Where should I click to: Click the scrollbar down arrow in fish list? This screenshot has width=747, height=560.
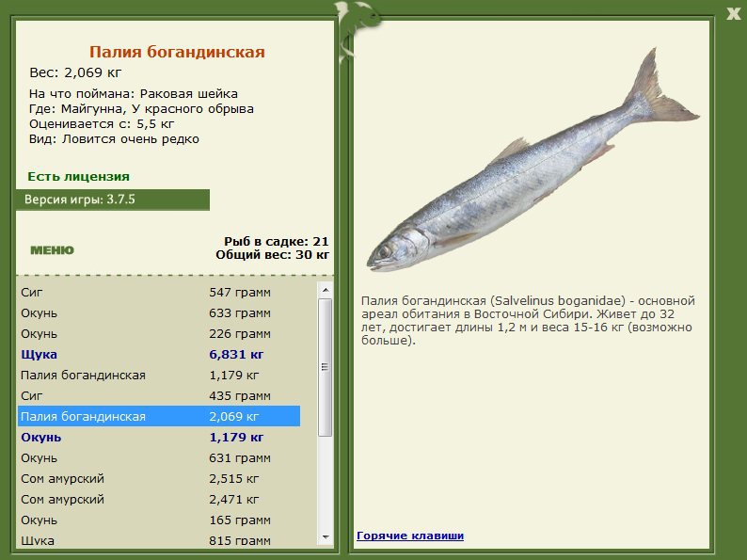[326, 537]
